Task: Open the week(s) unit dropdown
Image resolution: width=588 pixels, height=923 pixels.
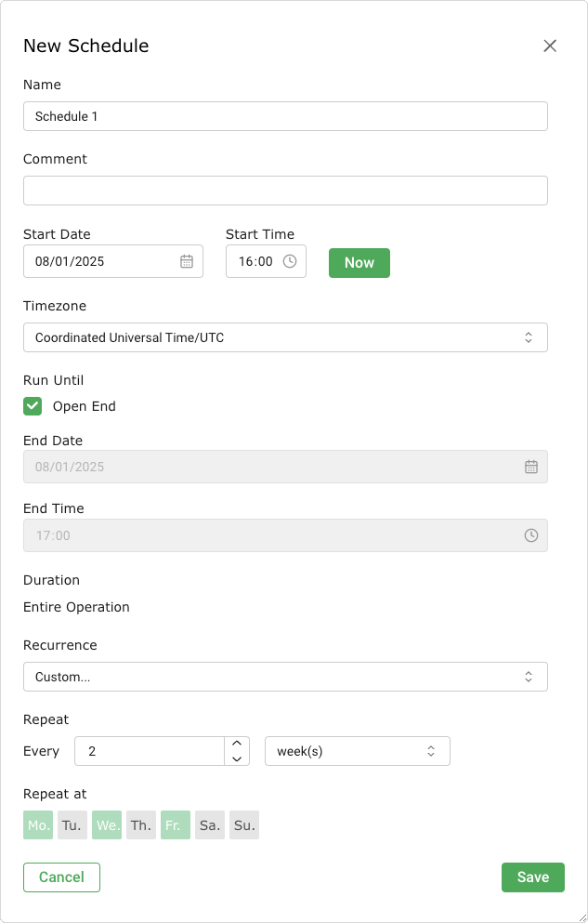Action: 357,751
